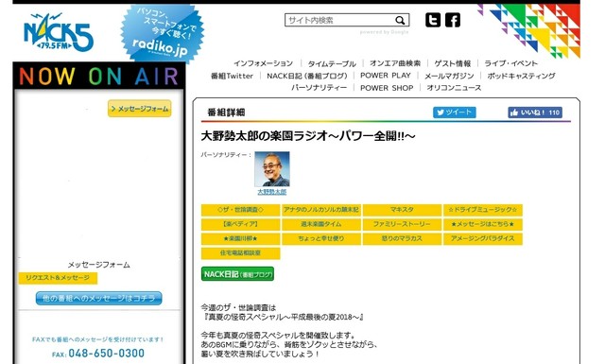This screenshot has height=364, width=605.
Task: Open ちょっと幸せ便り corner
Action: pyautogui.click(x=321, y=239)
